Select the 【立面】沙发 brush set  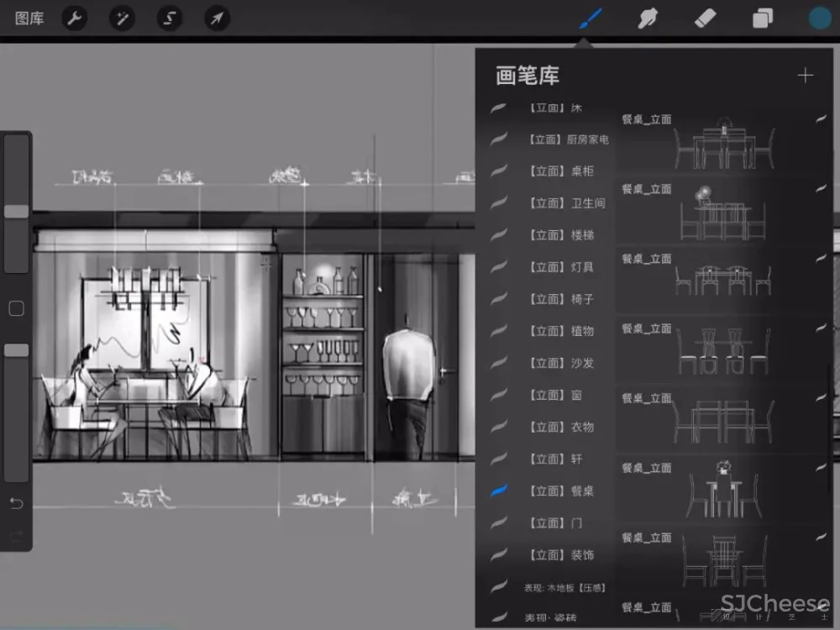[x=561, y=363]
